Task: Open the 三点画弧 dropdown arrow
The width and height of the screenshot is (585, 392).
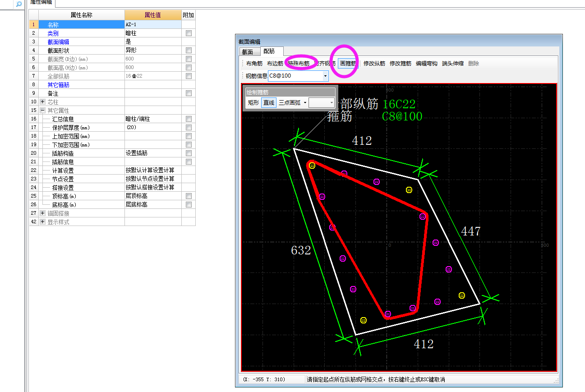Action: (305, 103)
